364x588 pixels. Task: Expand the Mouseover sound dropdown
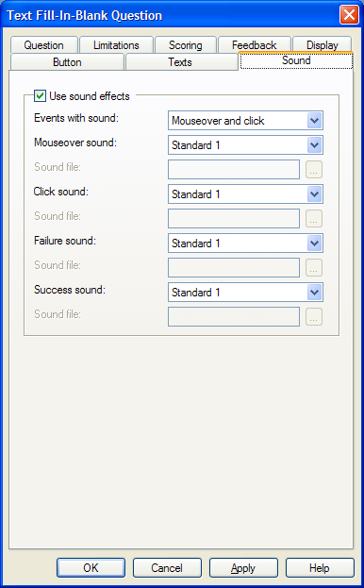245,145
